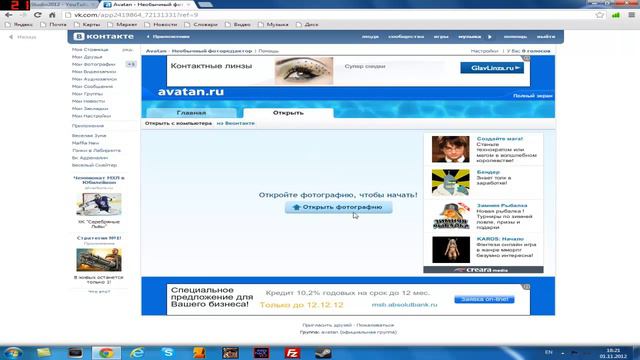Open Словари bookmark
The image size is (640, 360).
tap(201, 24)
